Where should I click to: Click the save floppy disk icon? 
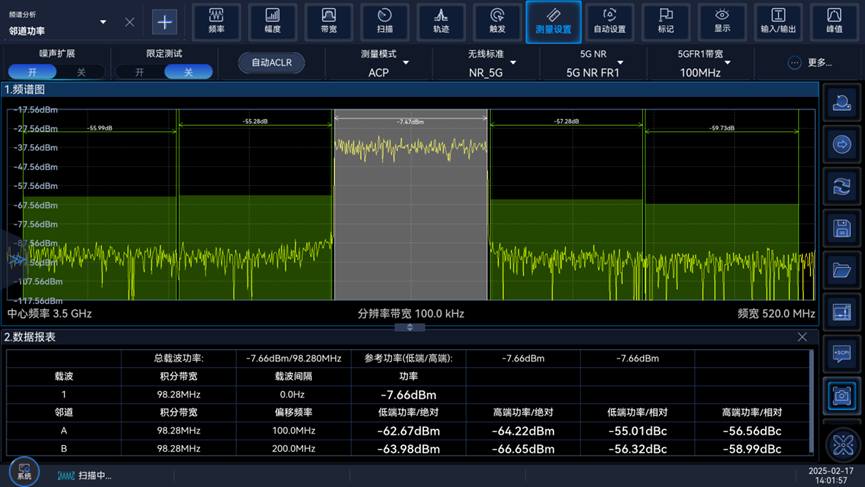click(842, 229)
